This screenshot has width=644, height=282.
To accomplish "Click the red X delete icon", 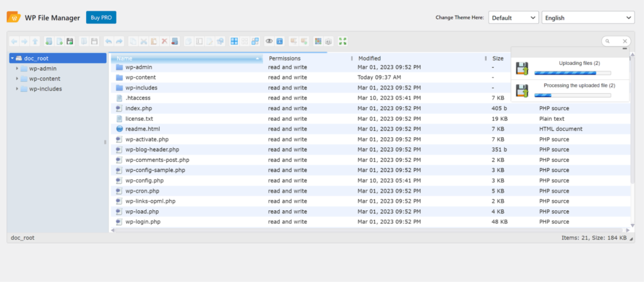I will point(164,42).
